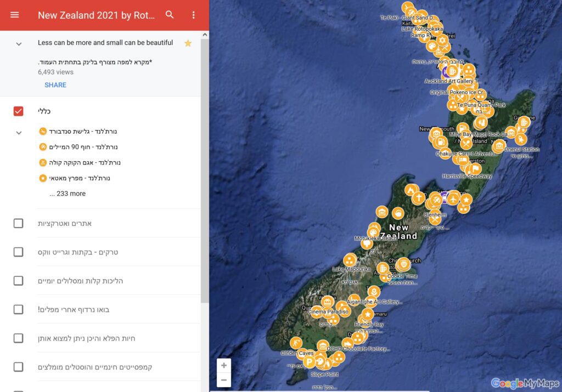Enable the אתרים ואטרקציות layer checkbox
The image size is (562, 392).
pyautogui.click(x=18, y=223)
